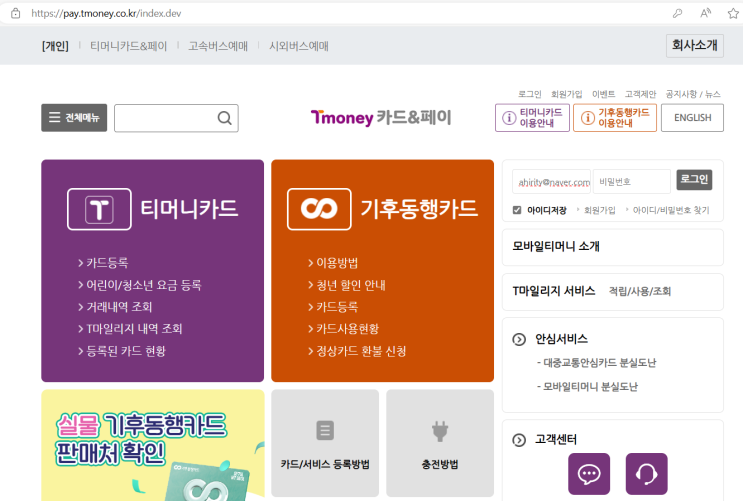The height and width of the screenshot is (501, 743).
Task: Open the 이벤트 header link
Action: click(603, 94)
